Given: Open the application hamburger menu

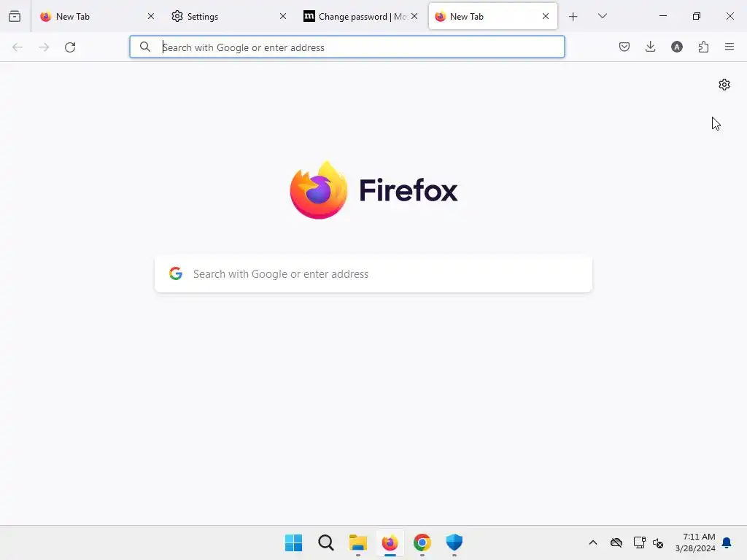Looking at the screenshot, I should [x=729, y=47].
